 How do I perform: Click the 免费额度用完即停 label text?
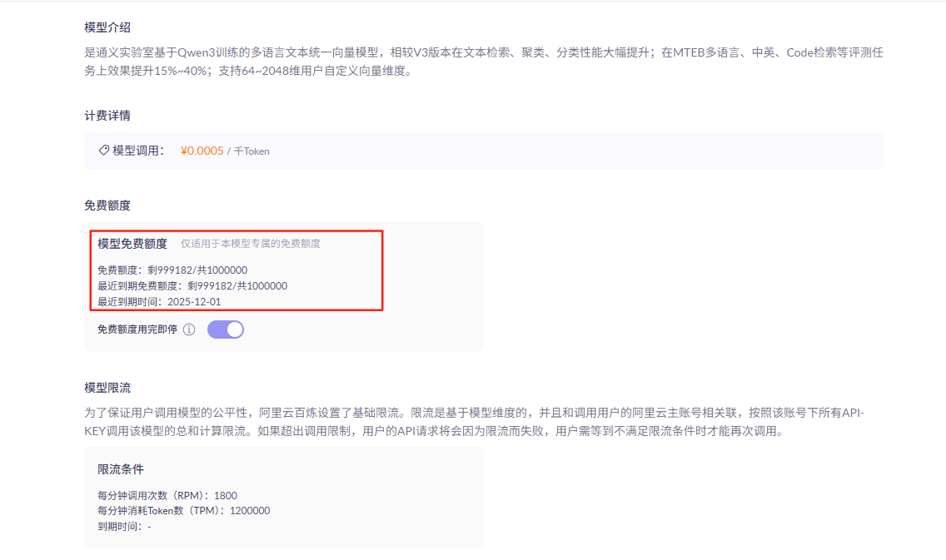tap(137, 330)
